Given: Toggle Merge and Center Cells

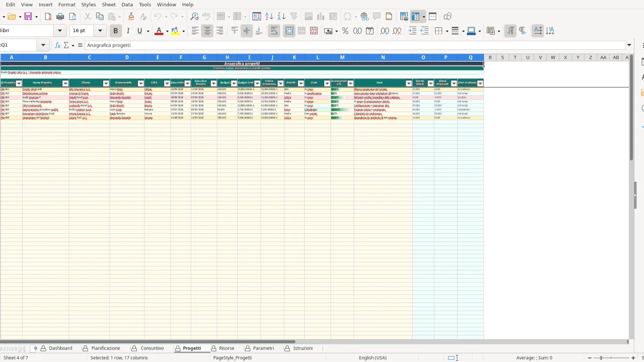Looking at the screenshot, I should pos(289,31).
